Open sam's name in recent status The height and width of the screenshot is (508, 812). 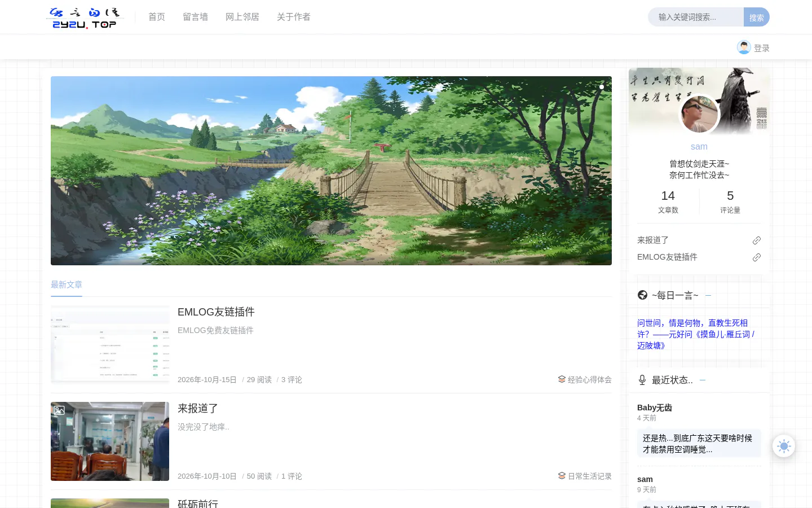[x=645, y=479]
